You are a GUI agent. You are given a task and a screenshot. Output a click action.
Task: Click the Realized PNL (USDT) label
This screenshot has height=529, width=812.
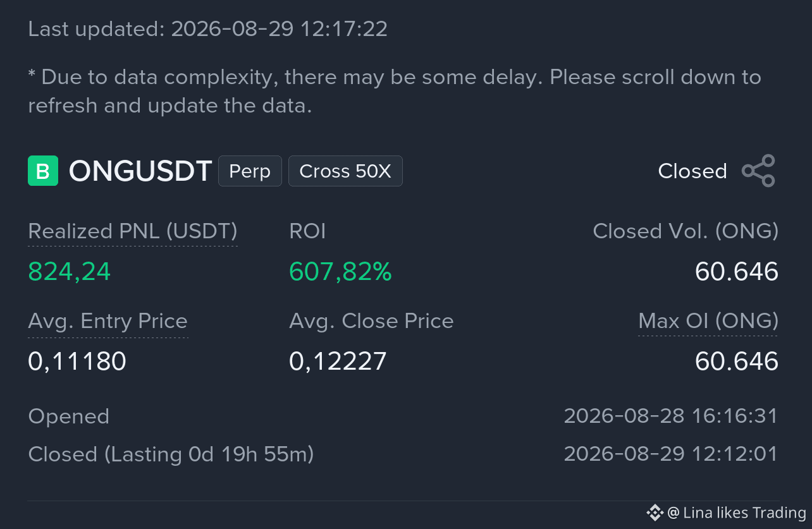click(133, 231)
